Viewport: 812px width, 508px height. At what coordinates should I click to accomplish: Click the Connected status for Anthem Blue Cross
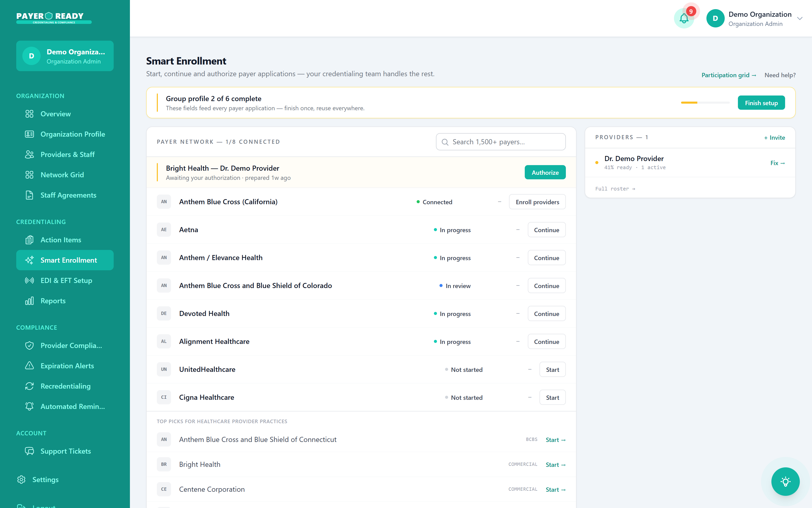[434, 202]
